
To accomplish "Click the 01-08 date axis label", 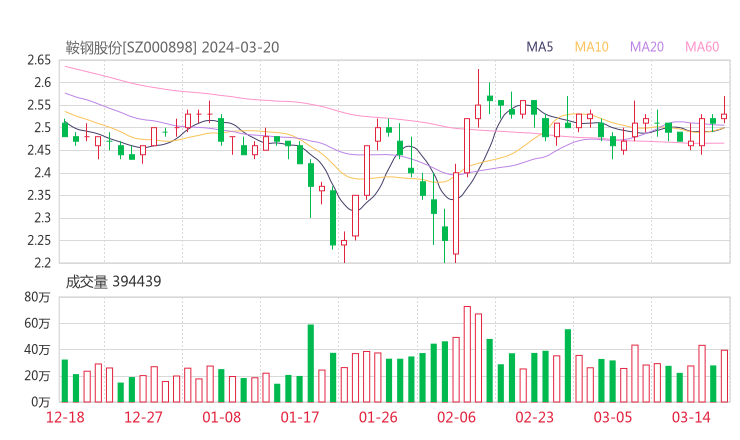I will point(221,417).
